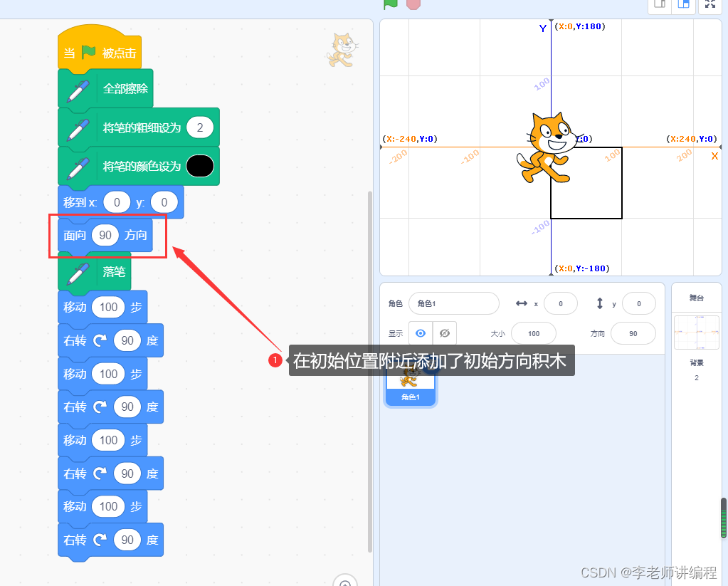This screenshot has width=728, height=586.
Task: Click the 舞台 stage label
Action: (697, 298)
